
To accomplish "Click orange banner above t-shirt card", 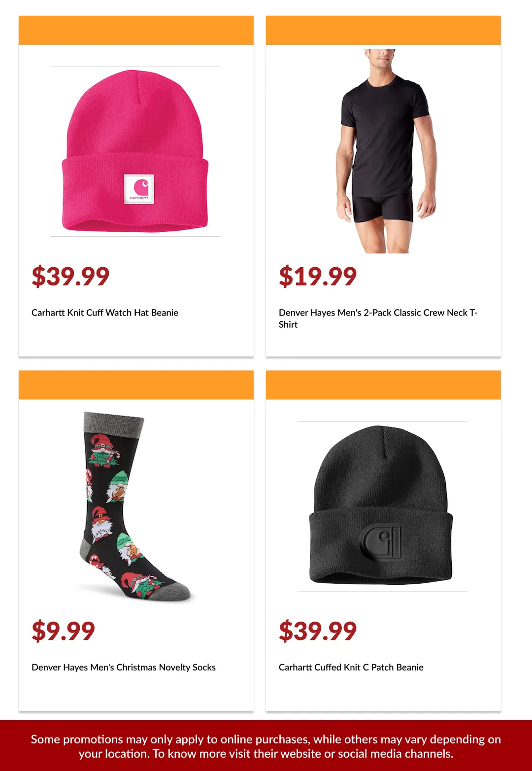I will [x=383, y=30].
